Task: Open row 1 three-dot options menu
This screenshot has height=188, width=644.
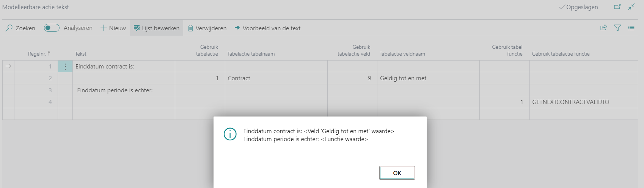Action: [65, 67]
